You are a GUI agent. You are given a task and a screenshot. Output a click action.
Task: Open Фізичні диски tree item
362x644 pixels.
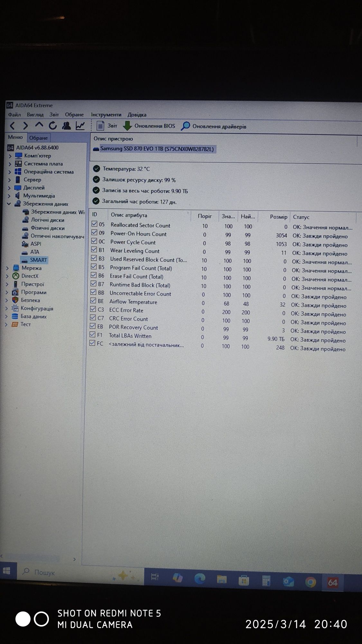pyautogui.click(x=43, y=228)
